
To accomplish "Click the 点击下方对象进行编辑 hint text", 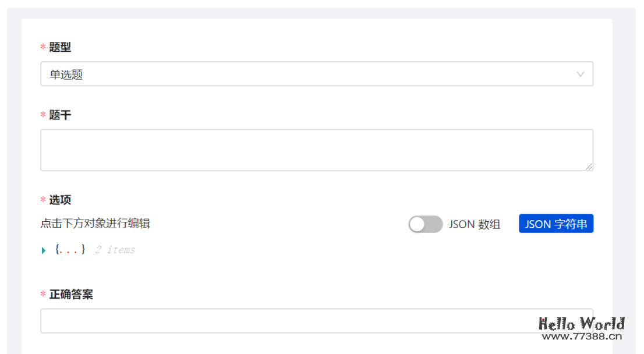I will [x=95, y=224].
